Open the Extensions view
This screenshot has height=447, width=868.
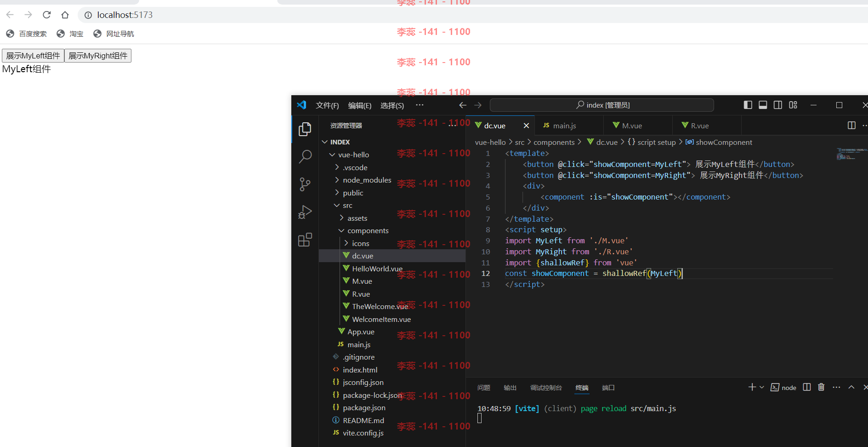pos(305,240)
